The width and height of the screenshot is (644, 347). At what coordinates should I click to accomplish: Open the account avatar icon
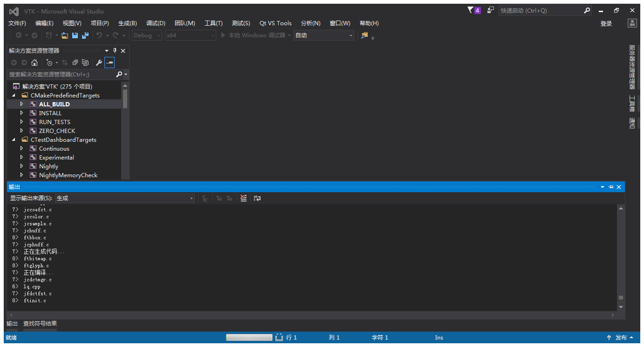point(632,23)
